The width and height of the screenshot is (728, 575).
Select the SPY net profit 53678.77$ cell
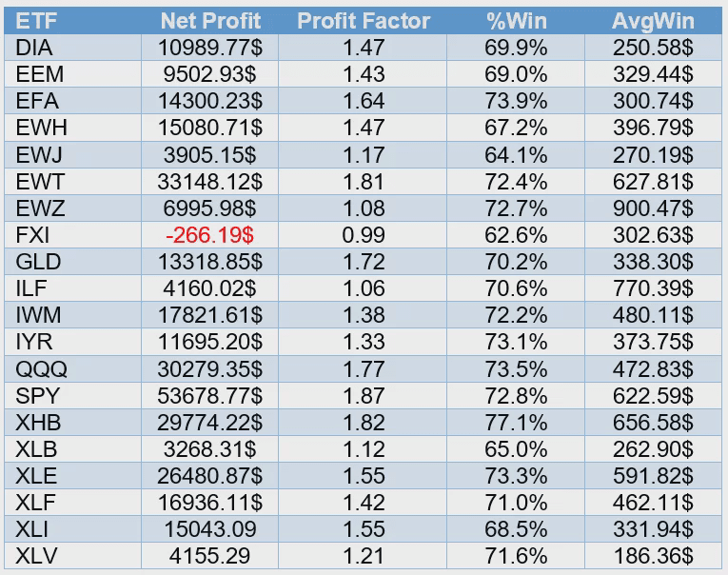tap(210, 396)
